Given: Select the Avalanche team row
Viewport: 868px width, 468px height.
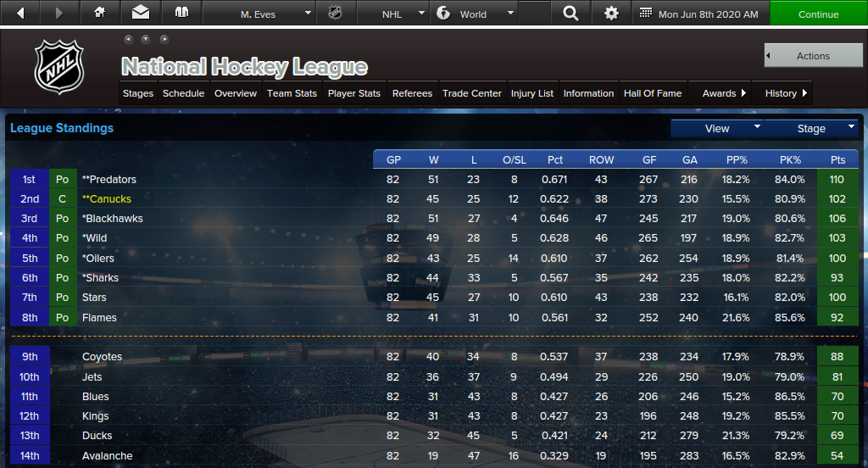Looking at the screenshot, I should coord(434,456).
